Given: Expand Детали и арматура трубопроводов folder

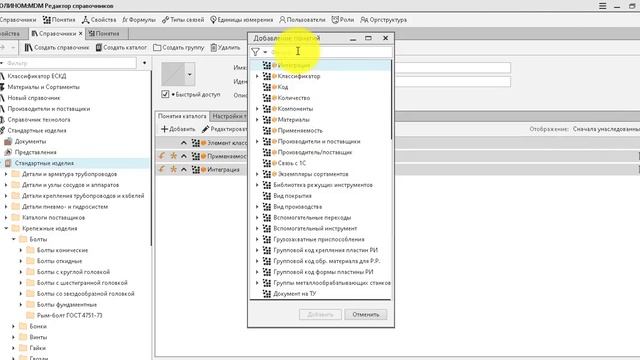Looking at the screenshot, I should pos(6,174).
